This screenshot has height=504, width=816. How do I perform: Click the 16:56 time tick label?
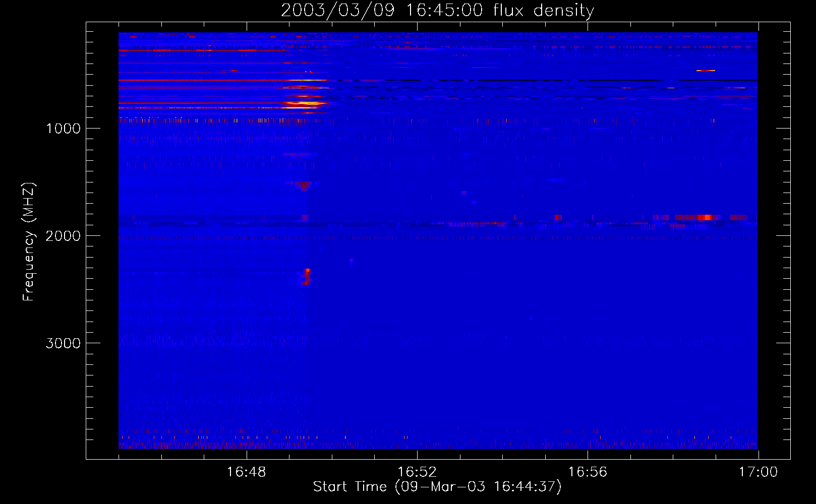588,472
